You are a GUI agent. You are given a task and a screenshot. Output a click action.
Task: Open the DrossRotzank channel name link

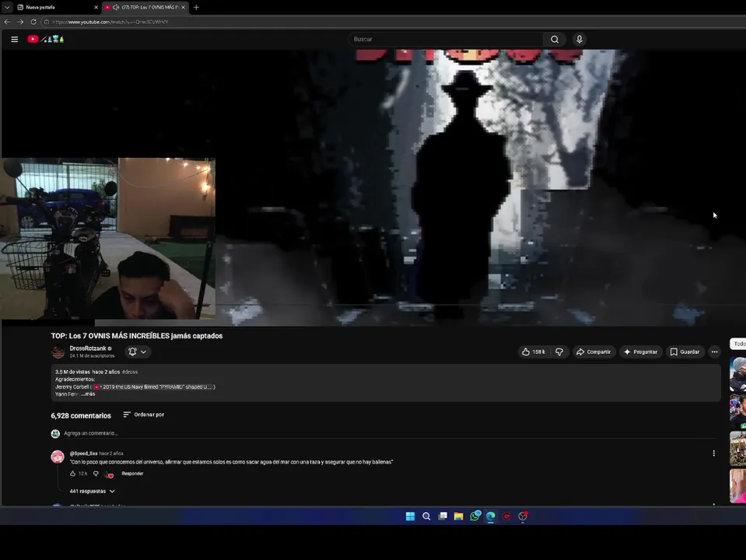tap(88, 348)
